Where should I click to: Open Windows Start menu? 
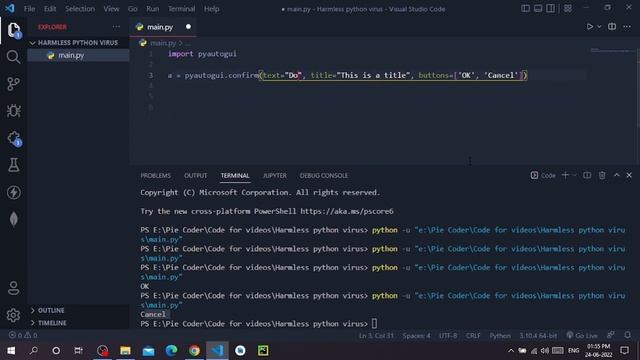(11, 351)
